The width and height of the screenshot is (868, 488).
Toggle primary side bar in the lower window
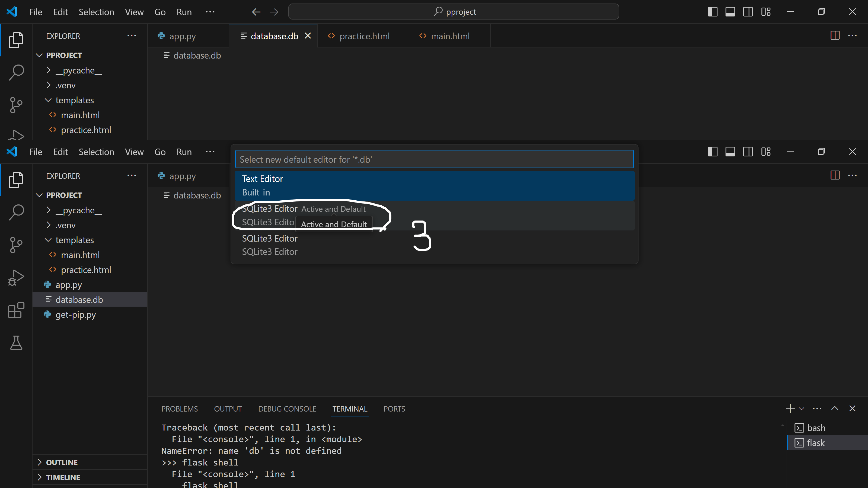click(712, 152)
